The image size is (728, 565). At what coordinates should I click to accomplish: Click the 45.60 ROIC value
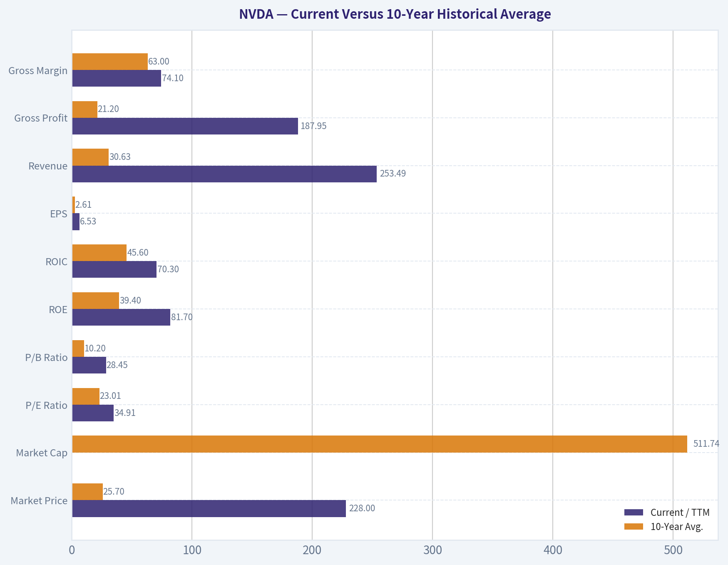coord(138,253)
